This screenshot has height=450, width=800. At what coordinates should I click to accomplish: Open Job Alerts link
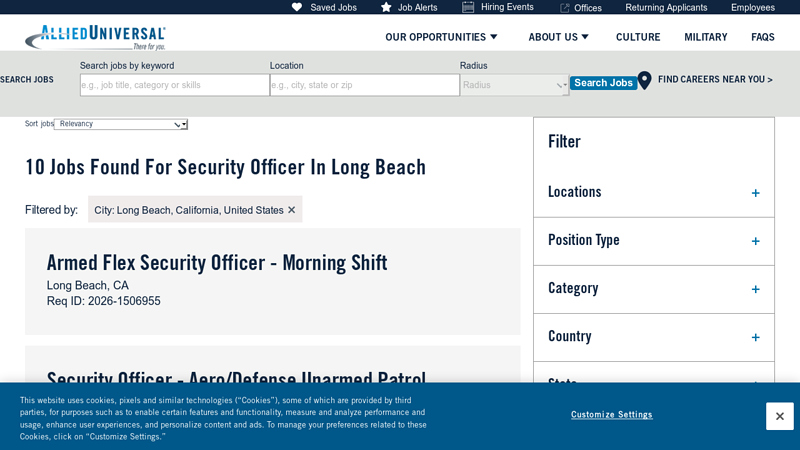click(x=417, y=8)
